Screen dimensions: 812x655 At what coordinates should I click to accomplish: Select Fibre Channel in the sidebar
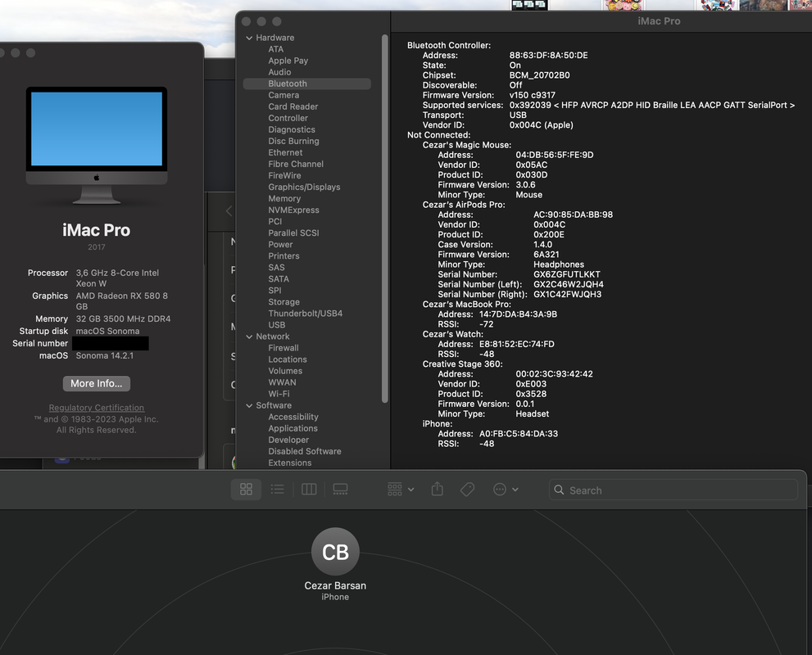pos(296,164)
